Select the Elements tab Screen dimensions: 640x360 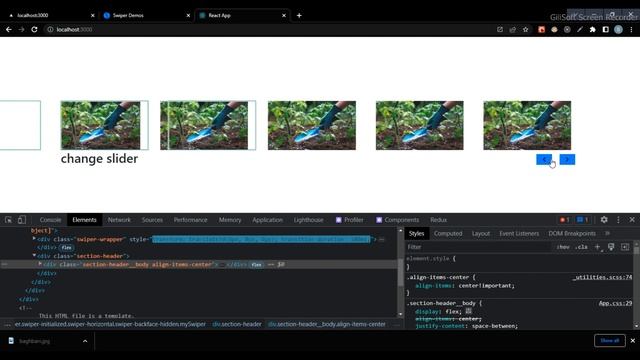point(84,220)
